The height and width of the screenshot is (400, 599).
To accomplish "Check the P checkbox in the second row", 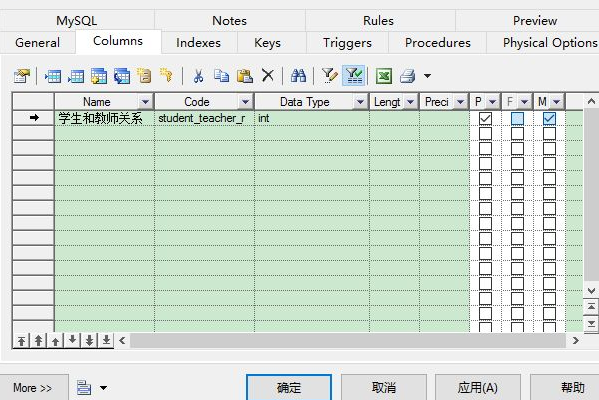I will point(485,133).
